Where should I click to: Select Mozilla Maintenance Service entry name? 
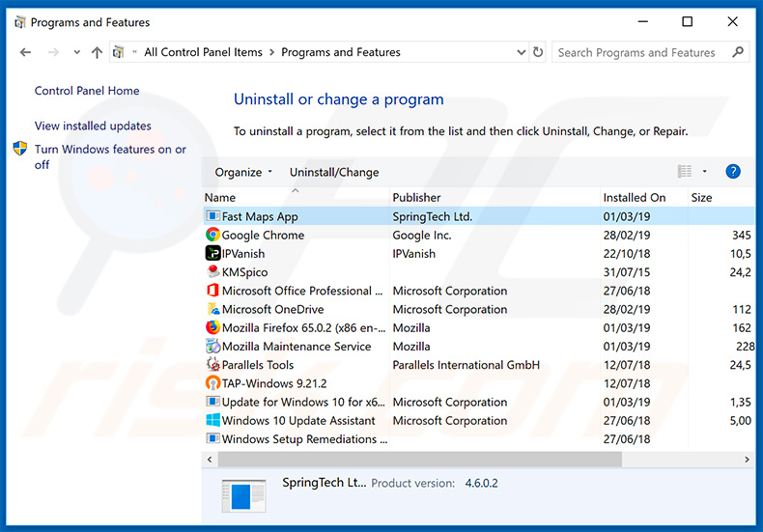point(297,347)
